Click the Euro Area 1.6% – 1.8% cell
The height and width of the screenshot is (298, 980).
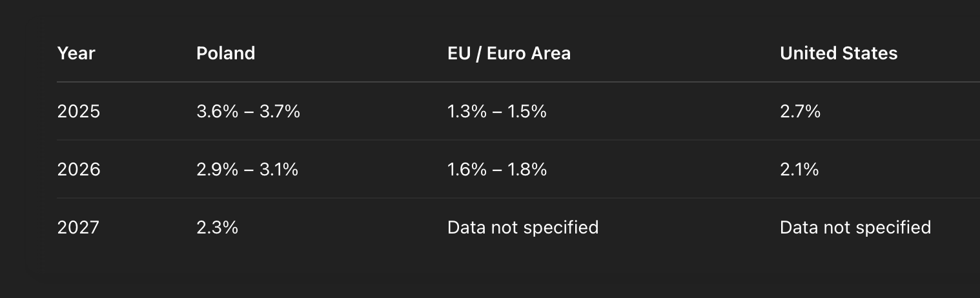coord(496,170)
